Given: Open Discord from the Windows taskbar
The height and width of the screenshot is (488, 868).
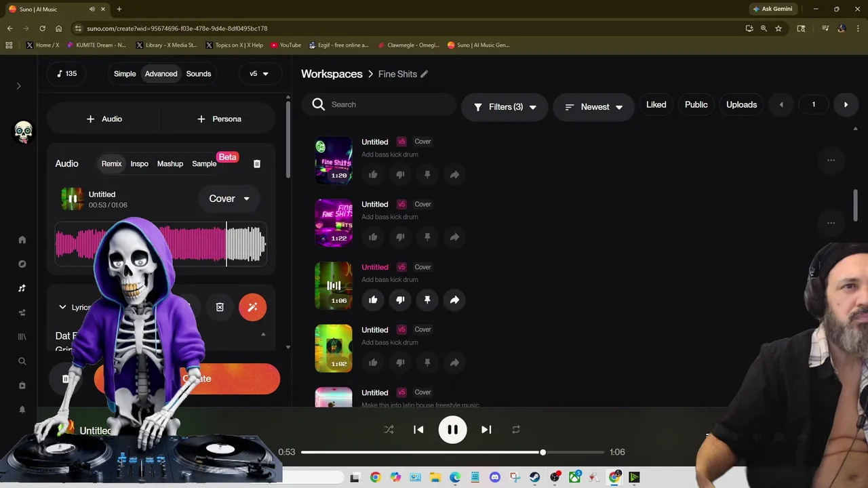Looking at the screenshot, I should (494, 477).
